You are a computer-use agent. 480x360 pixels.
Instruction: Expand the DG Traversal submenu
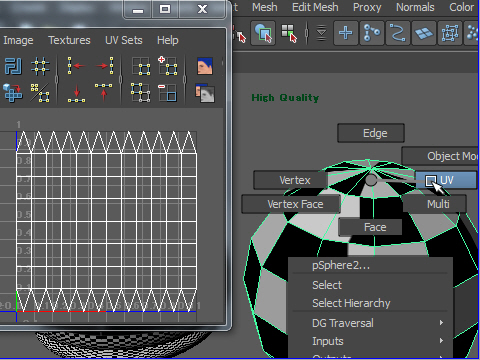[370, 323]
